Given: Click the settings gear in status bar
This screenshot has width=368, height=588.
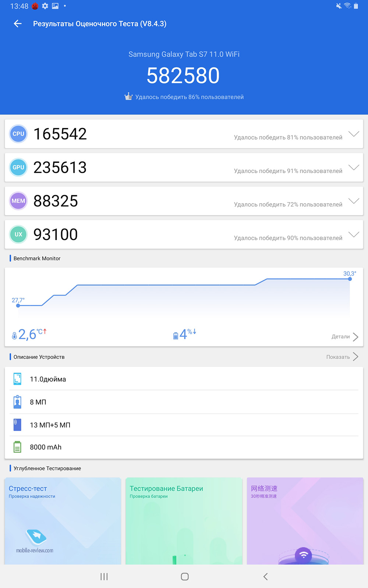Looking at the screenshot, I should click(45, 6).
